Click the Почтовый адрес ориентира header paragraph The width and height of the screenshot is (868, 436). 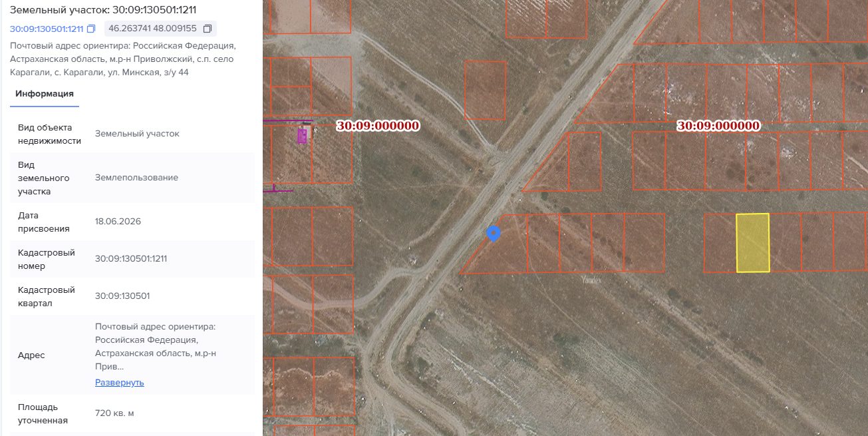tap(123, 59)
